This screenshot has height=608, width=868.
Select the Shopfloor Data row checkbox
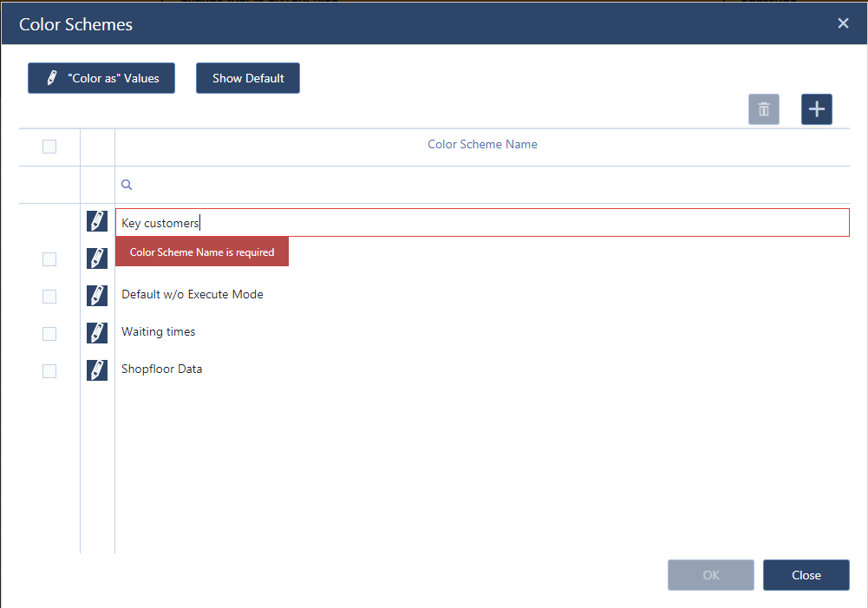click(x=49, y=371)
